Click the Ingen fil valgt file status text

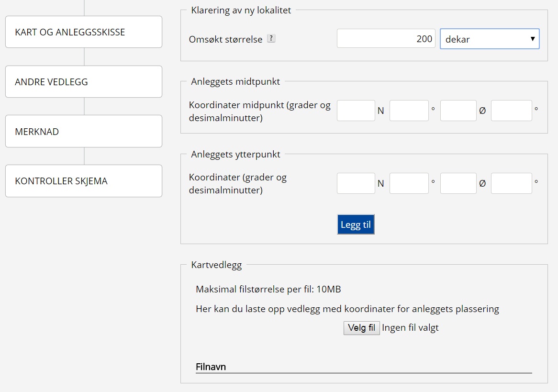tap(410, 328)
